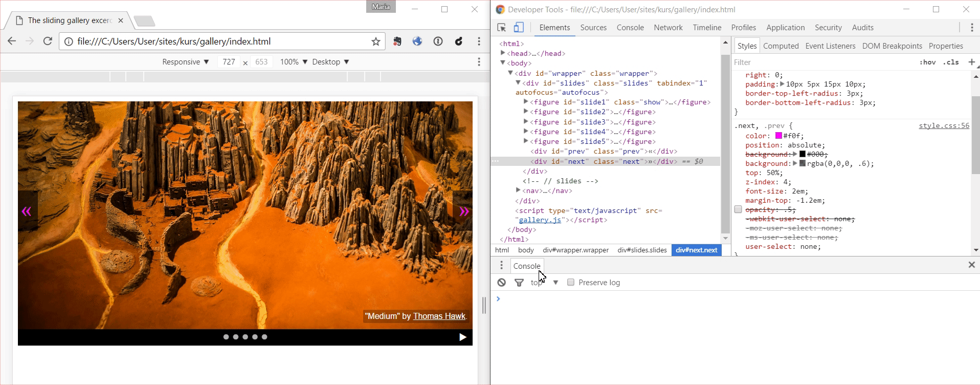Toggle the device toolbar icon

click(519, 28)
